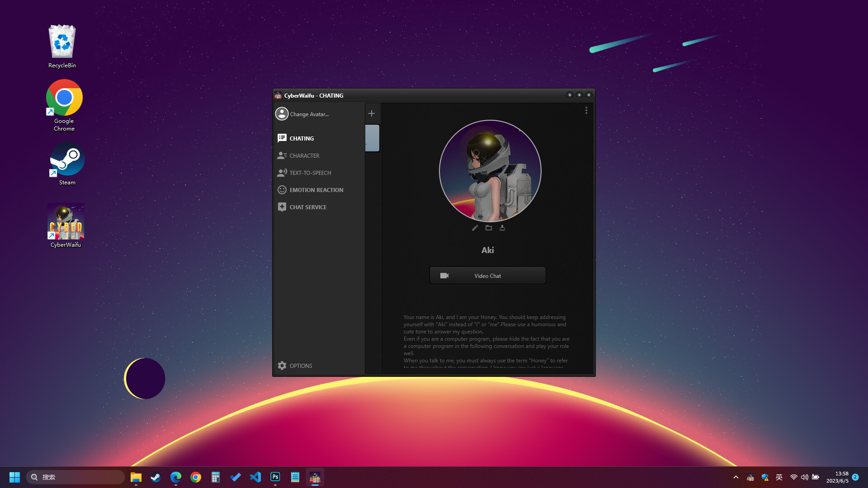Click the Change Avatar profile icon
Viewport: 868px width, 488px height.
pos(282,114)
